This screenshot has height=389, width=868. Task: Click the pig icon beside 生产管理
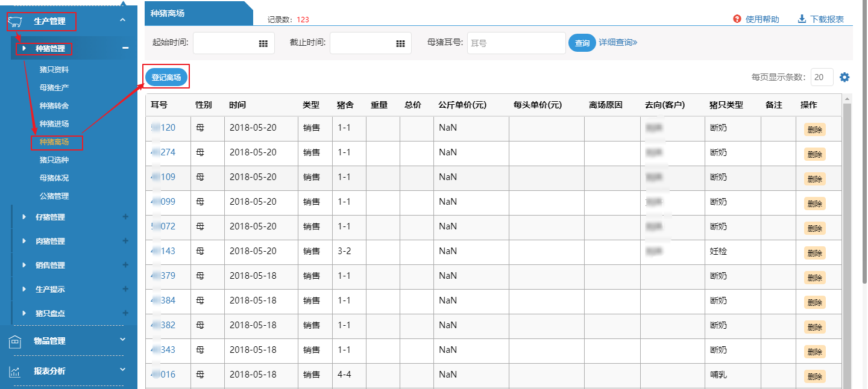(15, 22)
